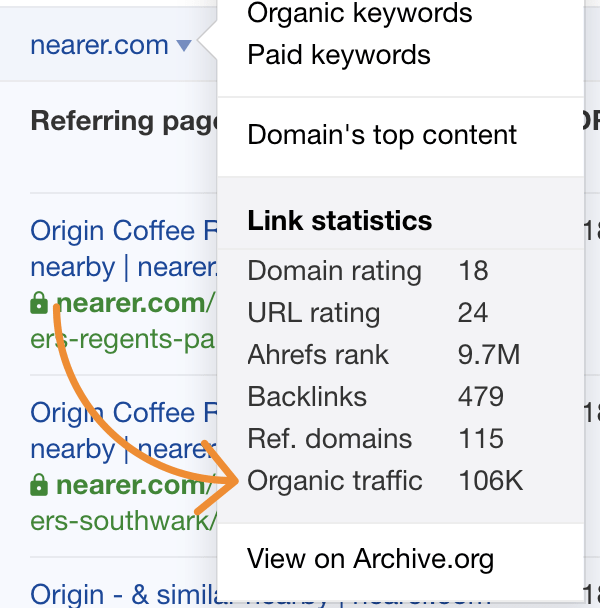Expand the nearer.com dropdown arrow
Screen dimensions: 600x608
pos(183,46)
